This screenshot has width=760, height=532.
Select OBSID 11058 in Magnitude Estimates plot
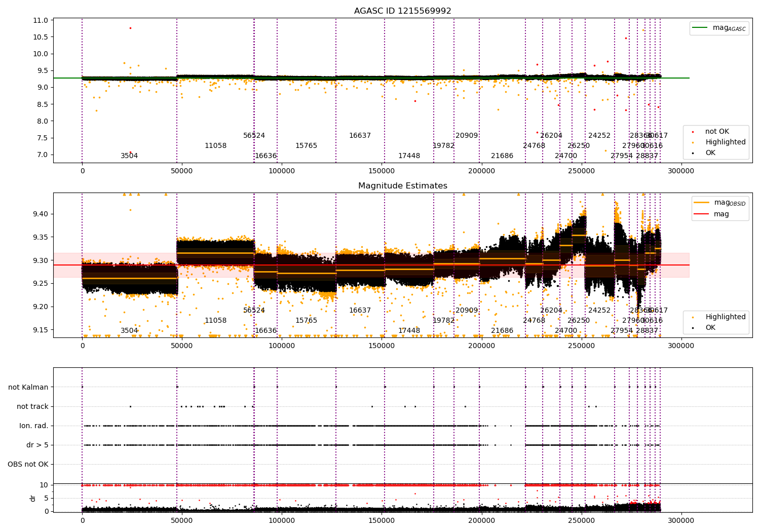(x=215, y=321)
